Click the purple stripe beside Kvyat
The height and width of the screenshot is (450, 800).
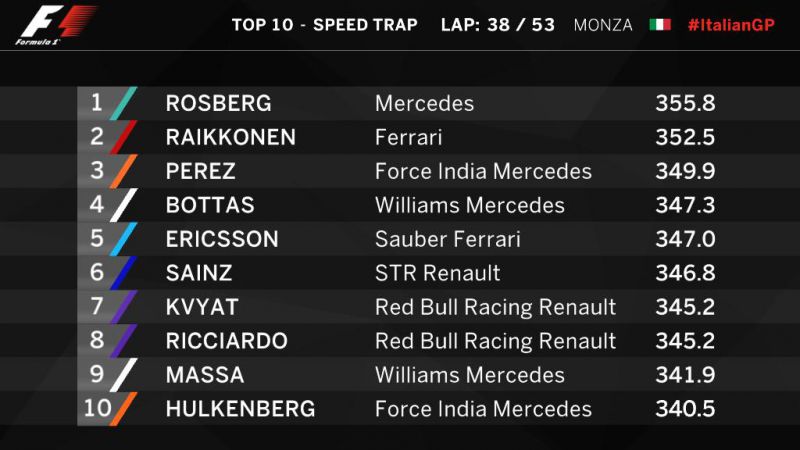(x=123, y=307)
